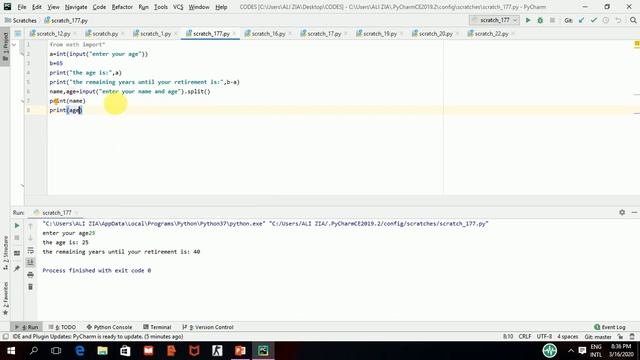Screen dimensions: 640x360
Task: Show Git history clock icon
Action: (x=606, y=20)
